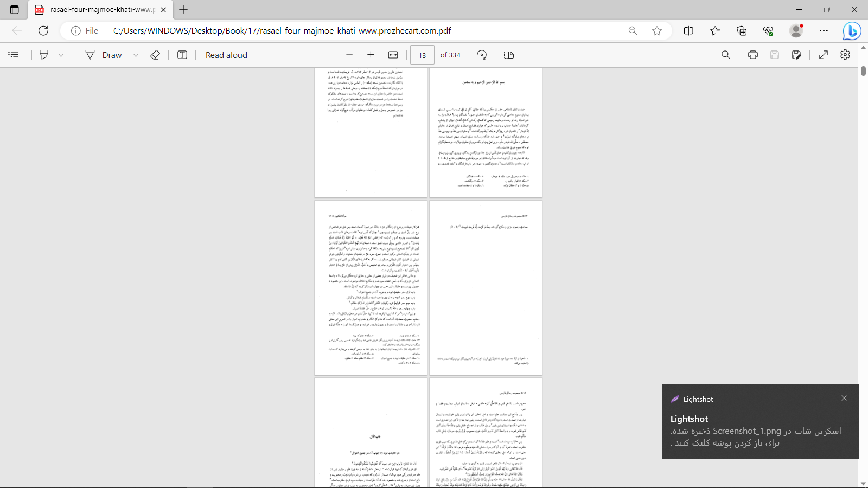The height and width of the screenshot is (488, 868).
Task: Launch Bing Copilot sidebar
Action: (852, 31)
